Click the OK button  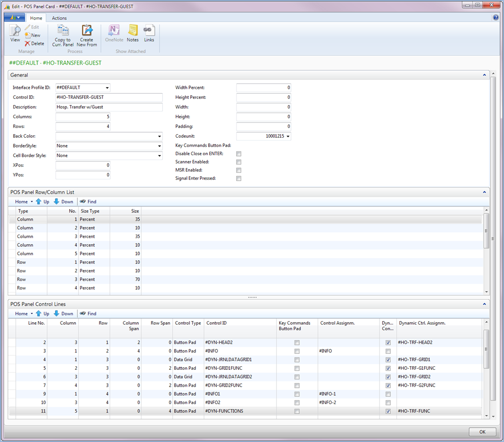(482, 432)
